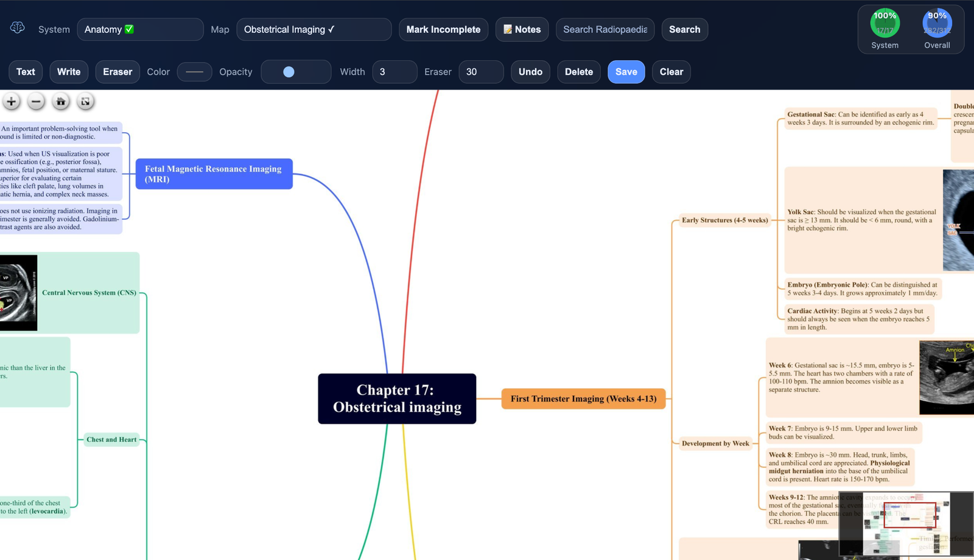Image resolution: width=974 pixels, height=560 pixels.
Task: Adjust the Opacity slider
Action: (296, 72)
